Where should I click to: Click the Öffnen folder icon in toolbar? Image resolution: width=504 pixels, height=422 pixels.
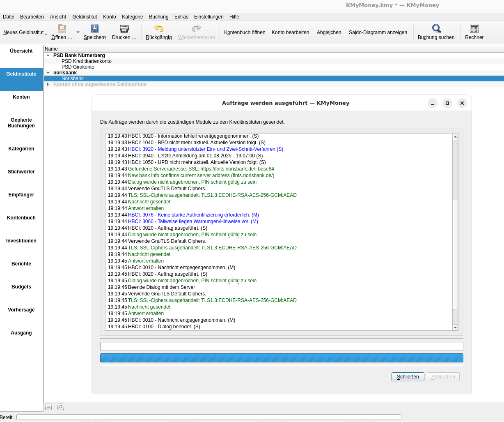(62, 28)
